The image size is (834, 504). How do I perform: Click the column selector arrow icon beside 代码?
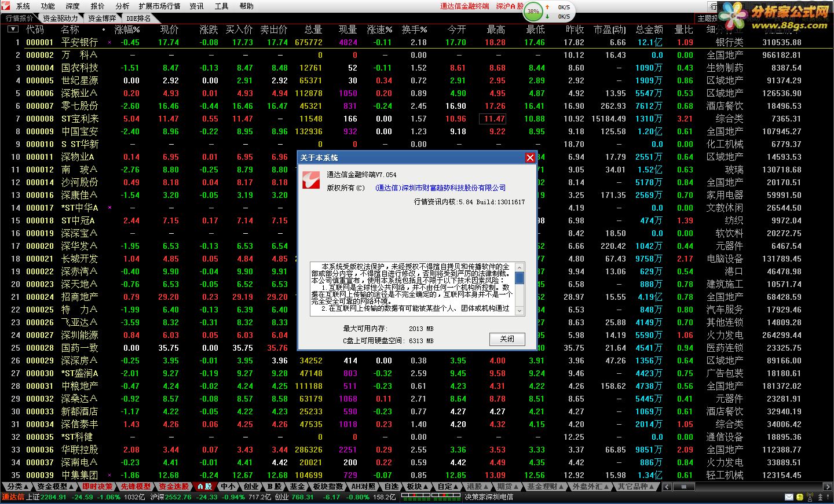click(12, 29)
